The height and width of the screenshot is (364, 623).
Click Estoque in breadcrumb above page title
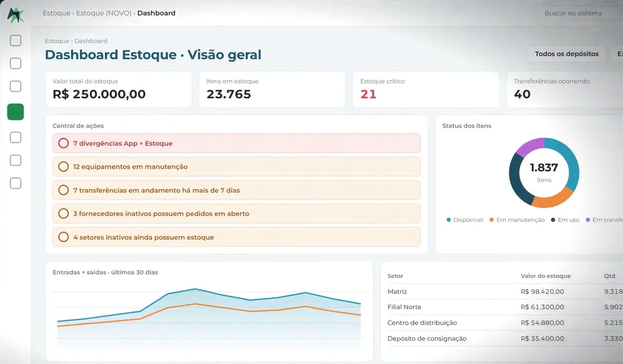pyautogui.click(x=57, y=41)
